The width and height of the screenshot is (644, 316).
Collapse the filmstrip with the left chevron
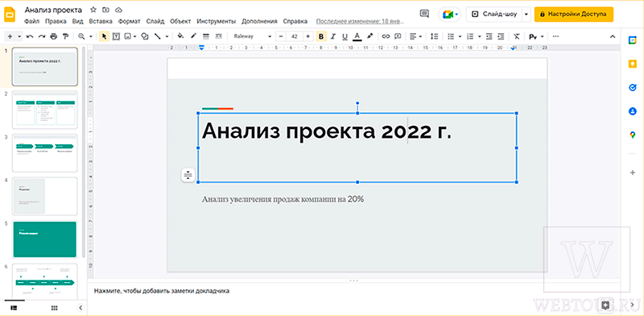click(80, 307)
